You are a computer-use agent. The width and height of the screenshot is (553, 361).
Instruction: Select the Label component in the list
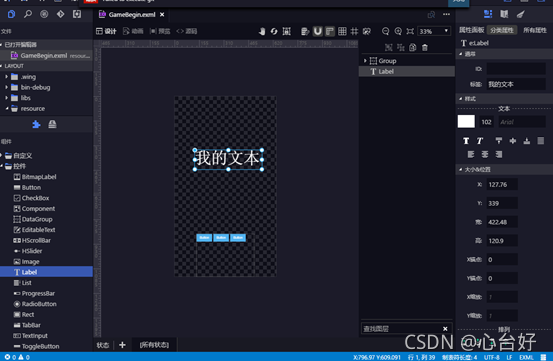coord(46,272)
